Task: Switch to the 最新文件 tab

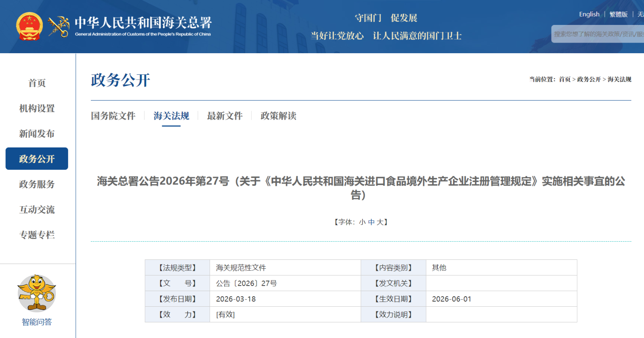Action: point(224,116)
